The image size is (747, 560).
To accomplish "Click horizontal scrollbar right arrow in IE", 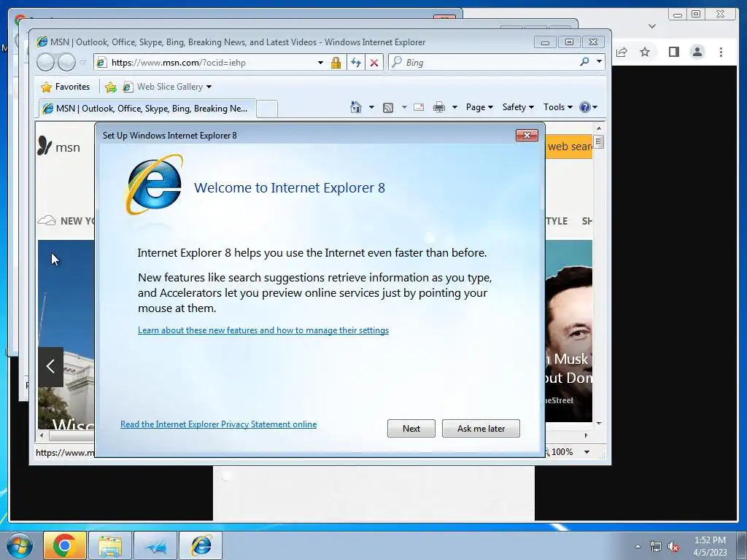I will point(586,435).
